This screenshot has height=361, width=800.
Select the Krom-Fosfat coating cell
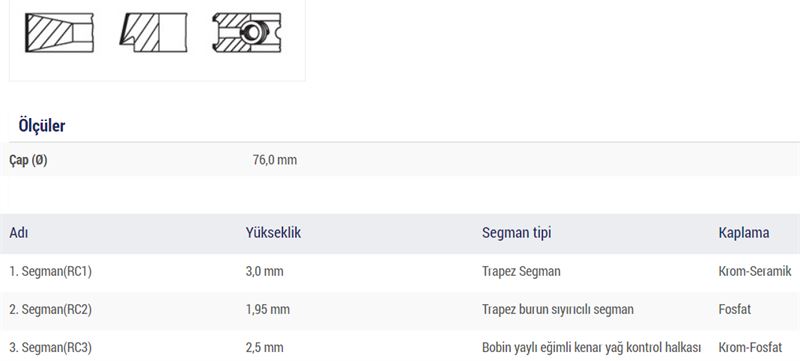pos(750,348)
